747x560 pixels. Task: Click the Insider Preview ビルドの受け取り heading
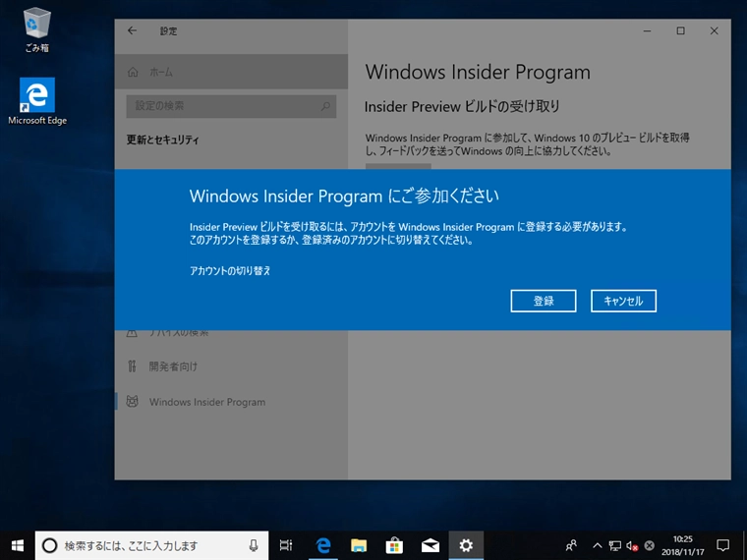click(462, 107)
